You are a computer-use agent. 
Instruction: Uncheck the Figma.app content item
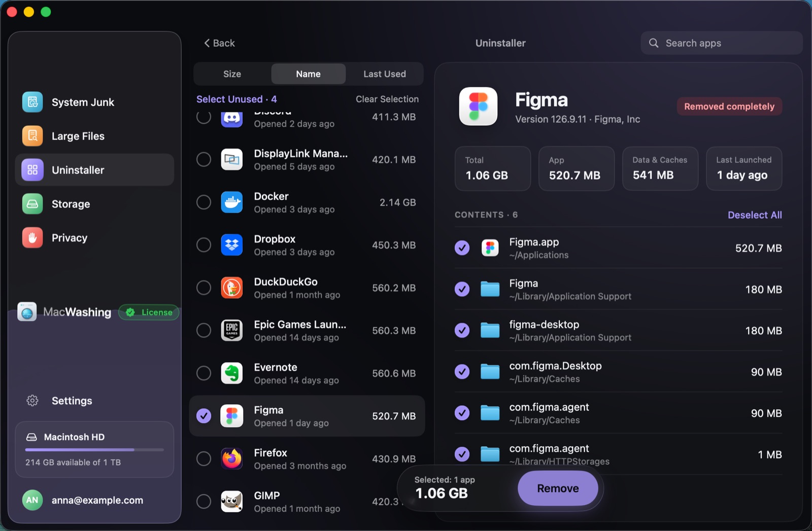coord(462,248)
